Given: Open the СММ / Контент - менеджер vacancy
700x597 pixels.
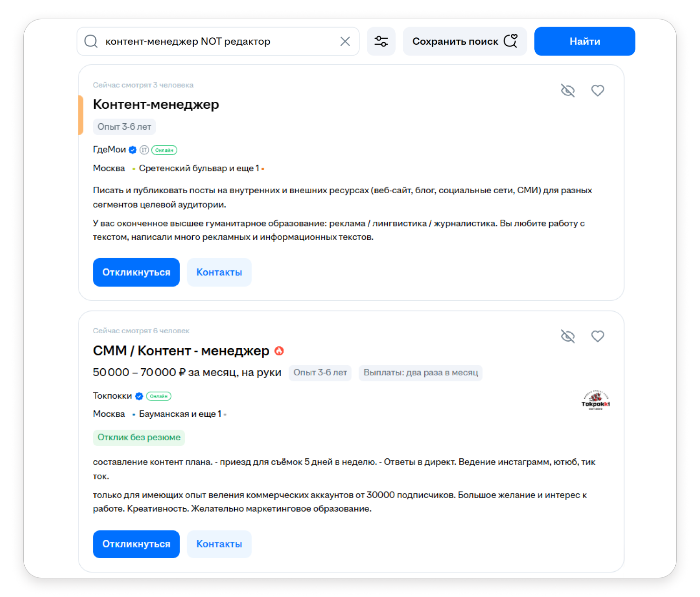Looking at the screenshot, I should pos(181,351).
